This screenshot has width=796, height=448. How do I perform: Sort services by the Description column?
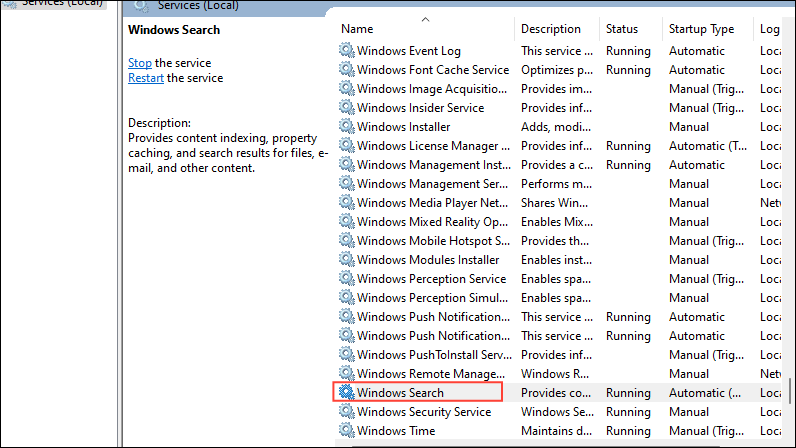coord(551,29)
